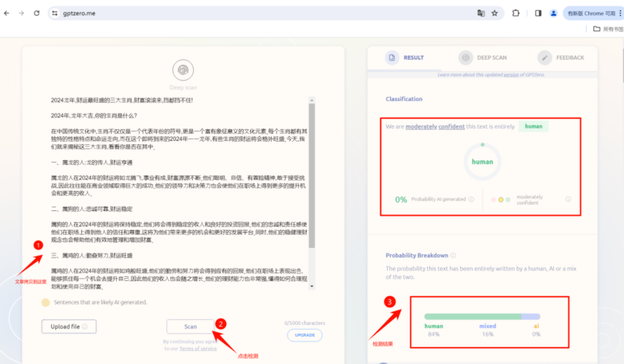Click the line '三、属鸡的人:勤奋努力,财运旺盛'

tap(92, 255)
